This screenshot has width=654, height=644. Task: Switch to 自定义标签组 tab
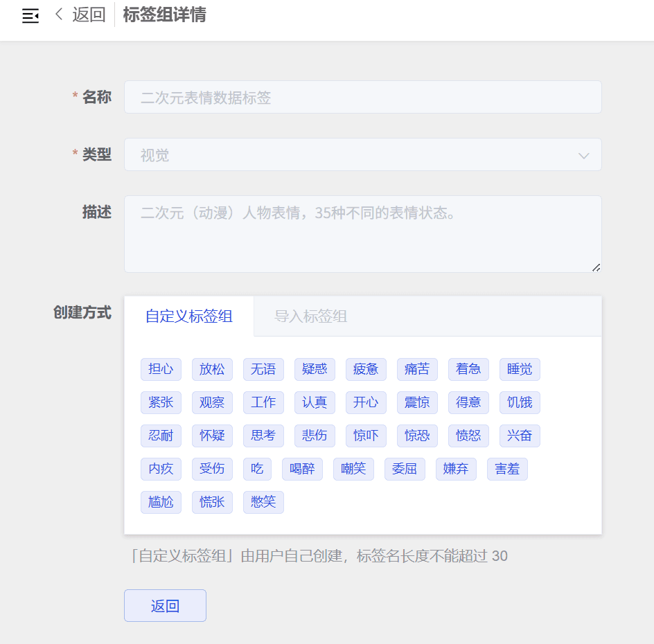(x=188, y=316)
